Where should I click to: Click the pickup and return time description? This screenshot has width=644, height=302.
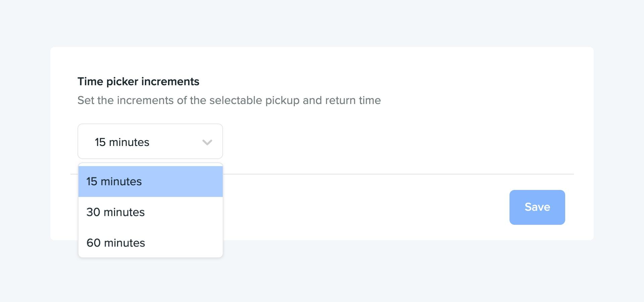(x=229, y=100)
